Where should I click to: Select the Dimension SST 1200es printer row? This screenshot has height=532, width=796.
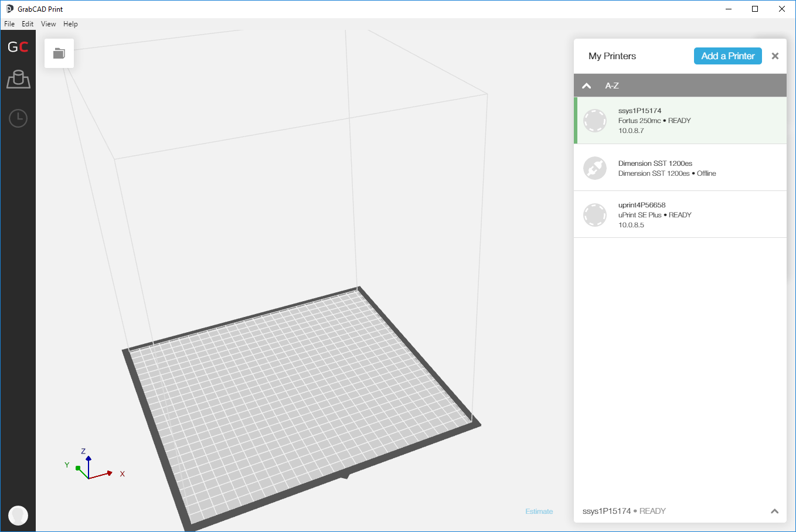680,168
